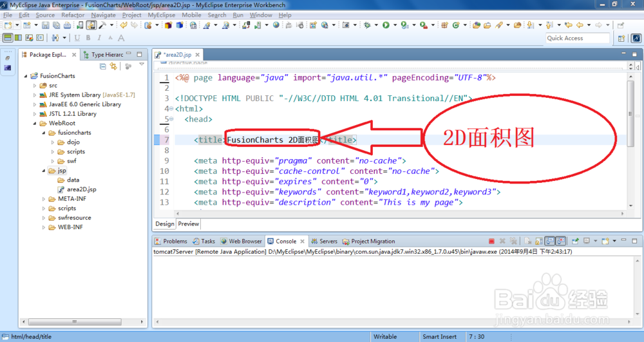644x342 pixels.
Task: Switch to the Design editor tab
Action: point(165,223)
